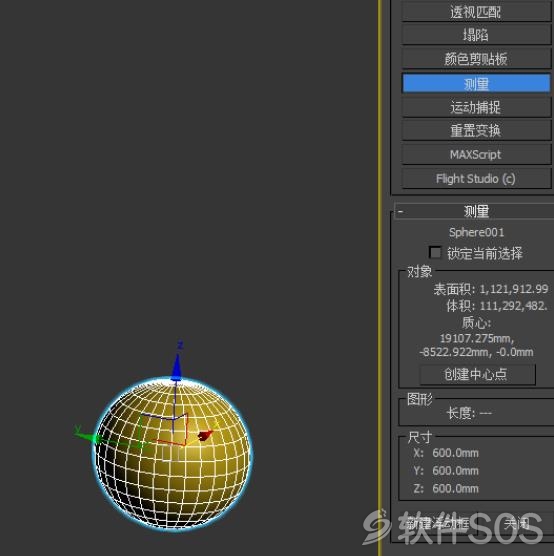Open the 塌陷 utility

pyautogui.click(x=476, y=35)
